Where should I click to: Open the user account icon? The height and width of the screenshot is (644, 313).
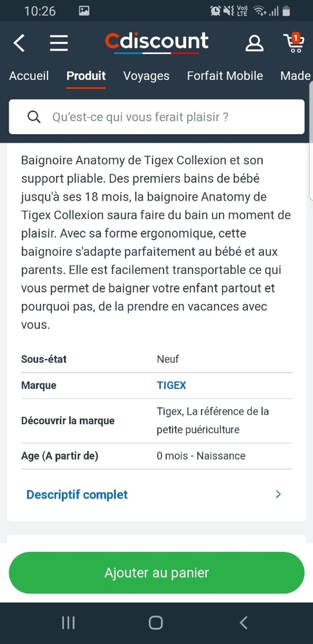(254, 43)
